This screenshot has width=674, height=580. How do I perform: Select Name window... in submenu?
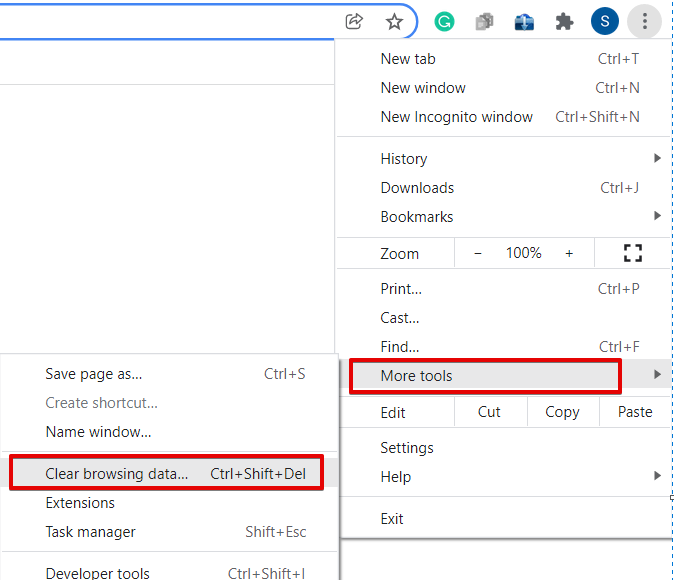click(x=169, y=432)
